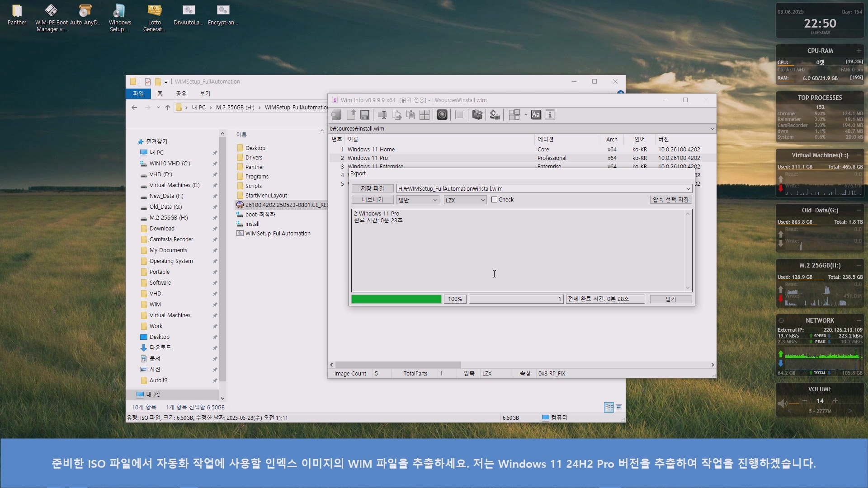Click the rename text-cursor icon in Wim Info toolbar
Screen dimensions: 868x488
[x=382, y=115]
